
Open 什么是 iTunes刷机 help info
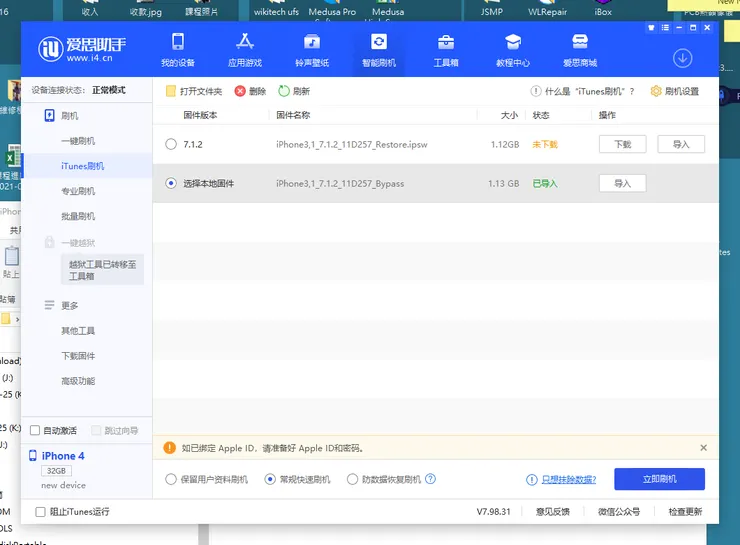(582, 91)
